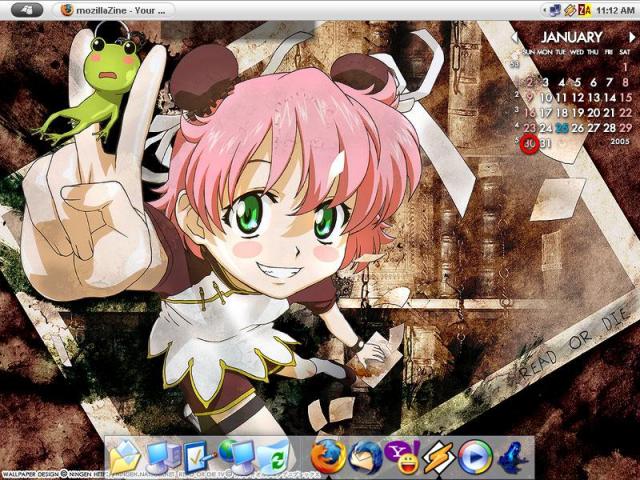
Task: Expand hidden system tray icons arrow
Action: point(544,10)
